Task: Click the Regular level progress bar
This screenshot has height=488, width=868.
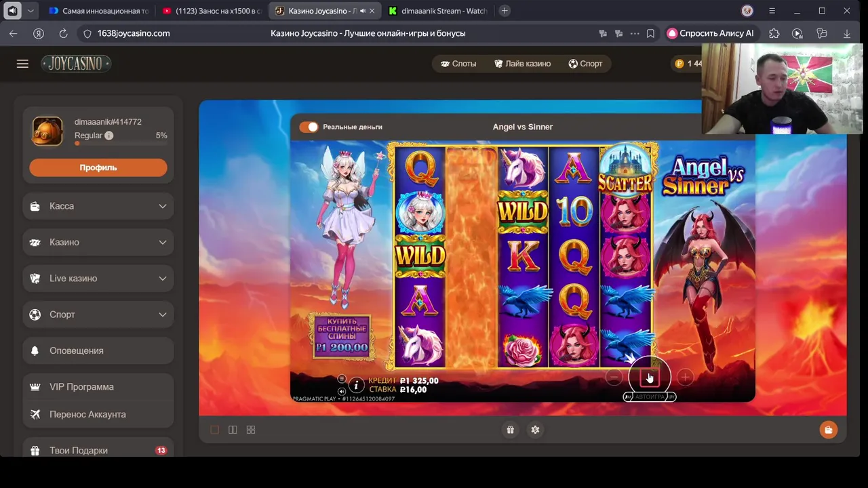Action: pyautogui.click(x=121, y=144)
